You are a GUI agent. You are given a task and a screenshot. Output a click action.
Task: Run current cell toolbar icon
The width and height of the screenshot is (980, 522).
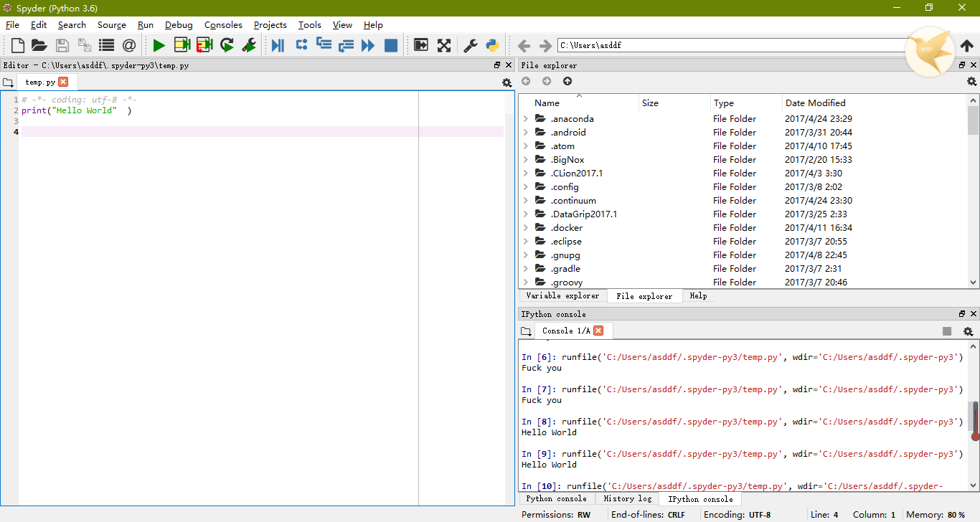[182, 45]
